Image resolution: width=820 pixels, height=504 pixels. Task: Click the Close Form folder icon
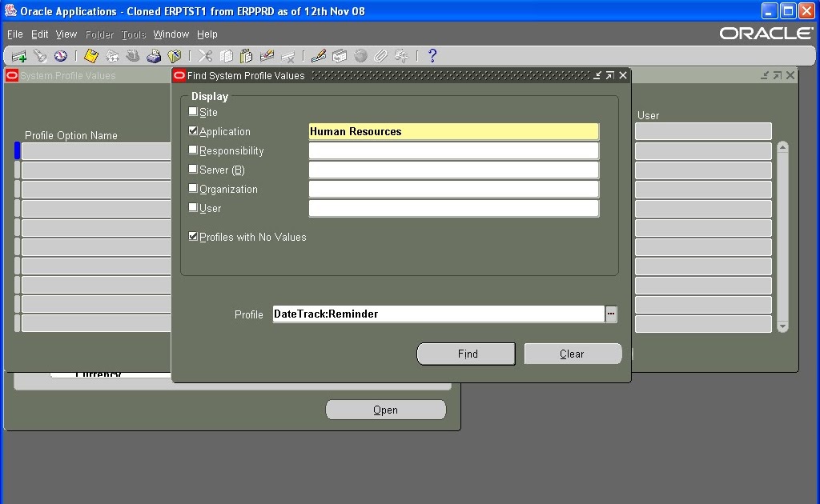[174, 56]
